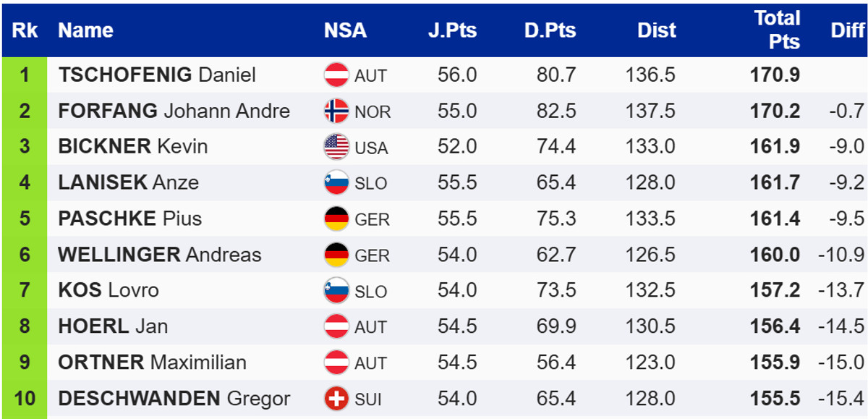Sort by the Total Pts column header
Screen dimensions: 868x419
point(777,30)
